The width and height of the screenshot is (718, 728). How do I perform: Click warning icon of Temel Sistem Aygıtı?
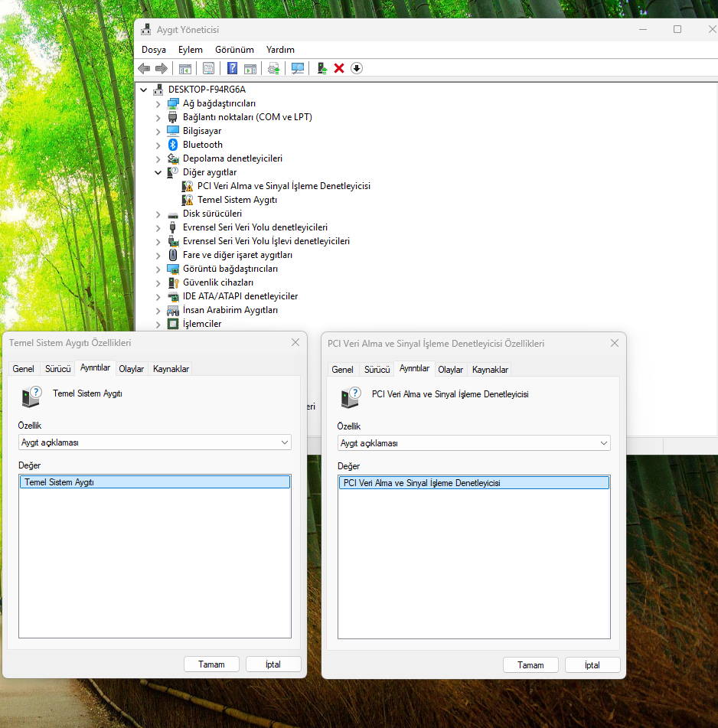tap(187, 200)
